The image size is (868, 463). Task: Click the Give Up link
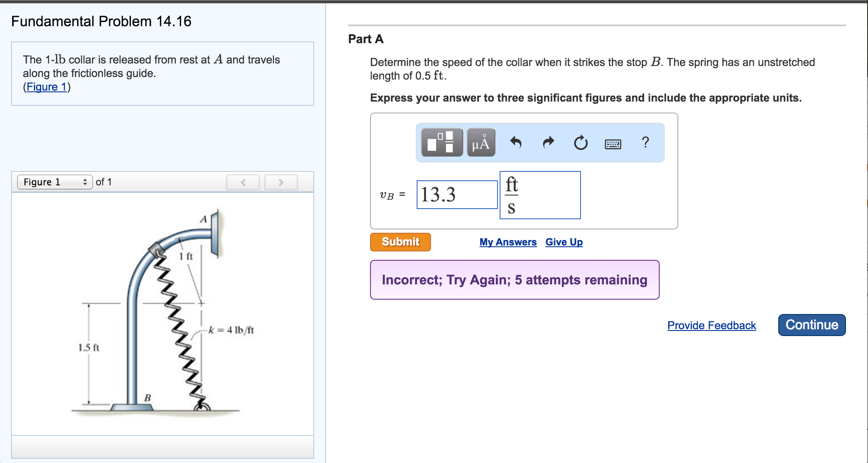pyautogui.click(x=564, y=242)
